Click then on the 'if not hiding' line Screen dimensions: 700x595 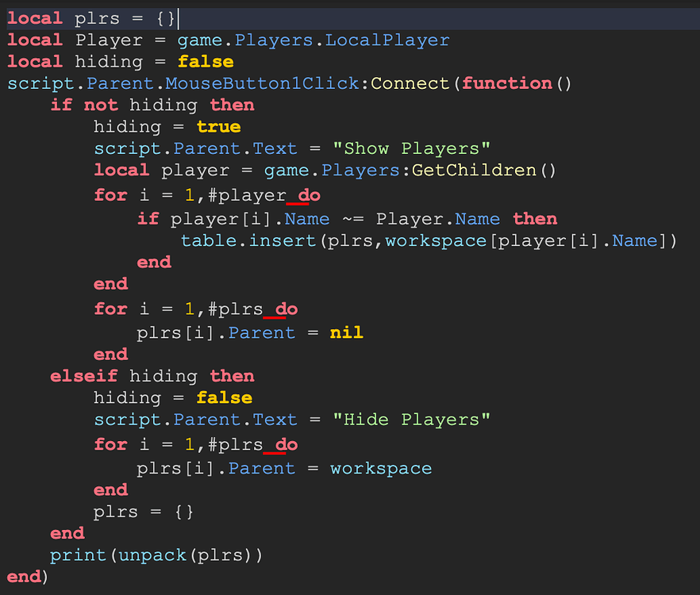pyautogui.click(x=232, y=106)
